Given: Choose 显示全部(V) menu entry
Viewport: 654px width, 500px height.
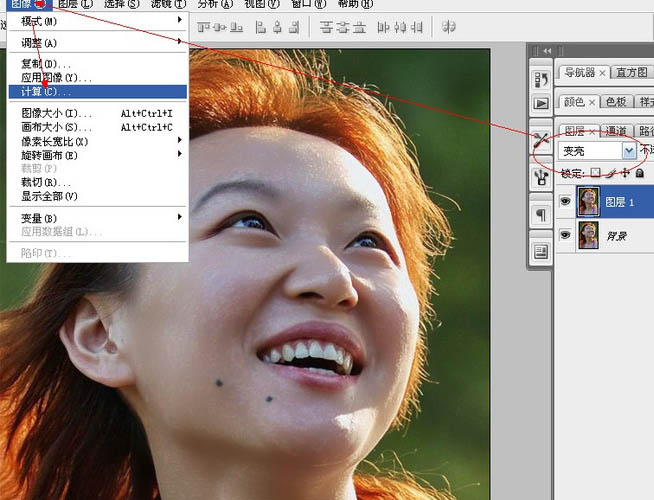Looking at the screenshot, I should (x=98, y=196).
